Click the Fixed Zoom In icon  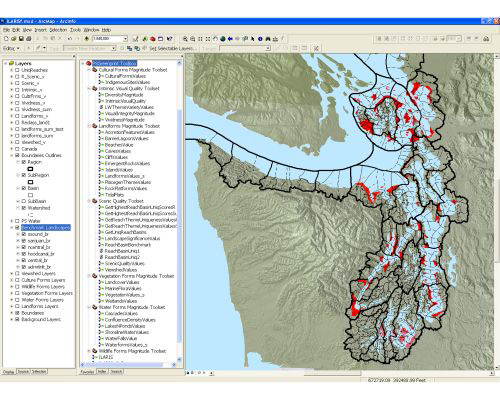[x=200, y=39]
